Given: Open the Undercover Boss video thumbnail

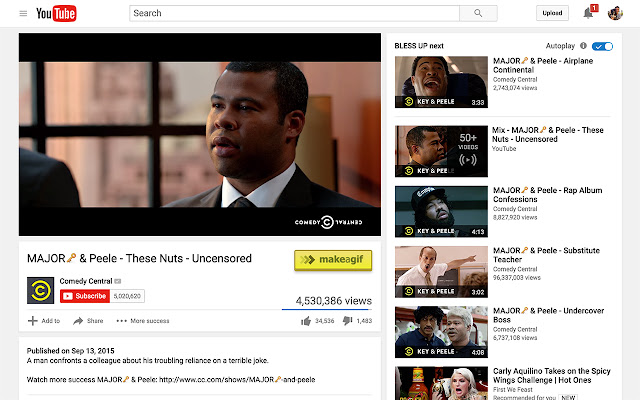Looking at the screenshot, I should [x=441, y=332].
